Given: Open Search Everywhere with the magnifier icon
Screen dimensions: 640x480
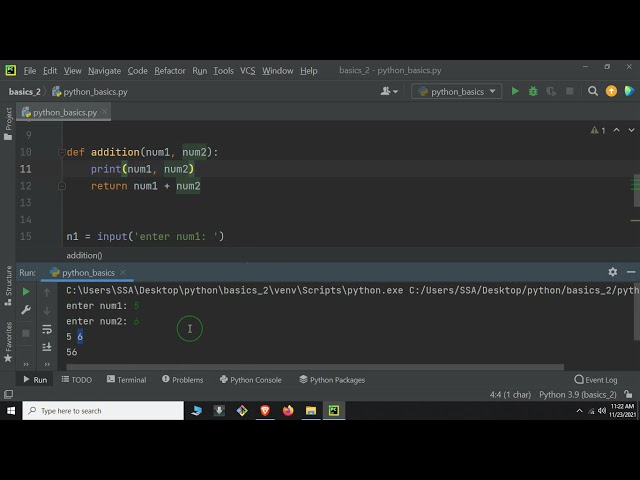Looking at the screenshot, I should pyautogui.click(x=593, y=91).
